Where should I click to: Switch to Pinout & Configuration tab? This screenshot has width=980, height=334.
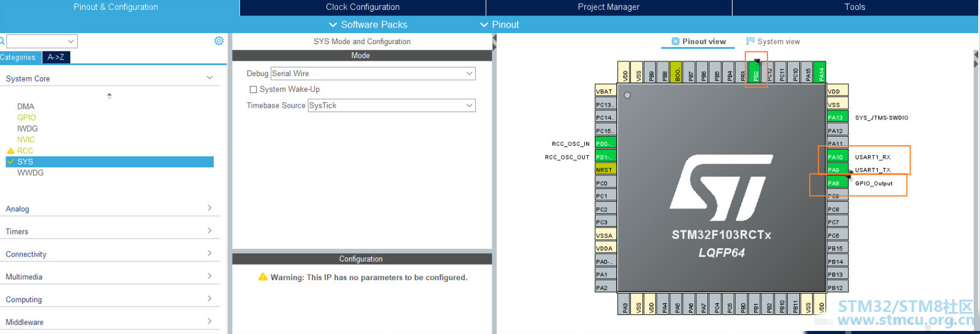pyautogui.click(x=116, y=7)
